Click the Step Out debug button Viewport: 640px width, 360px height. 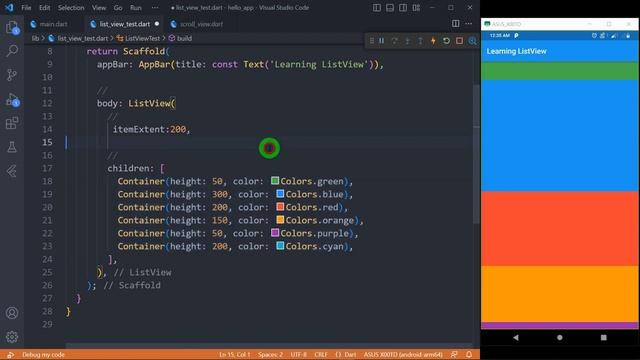[420, 41]
